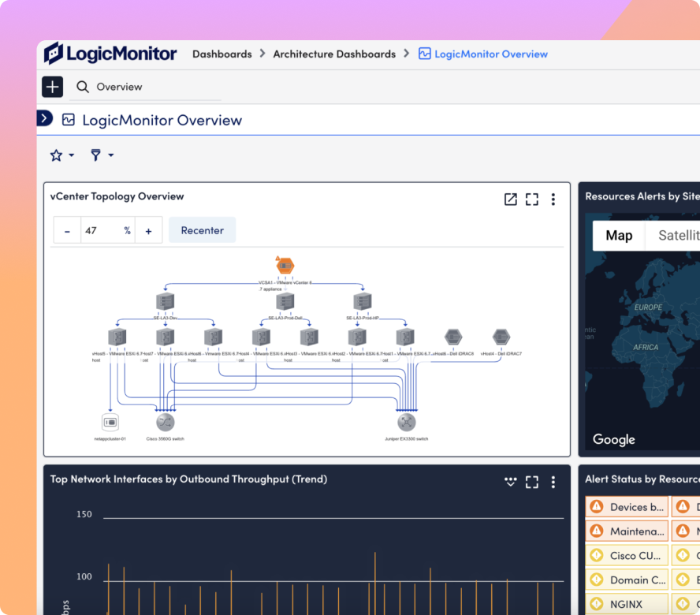Click the EUROPE label on map
This screenshot has width=700, height=615.
click(648, 307)
